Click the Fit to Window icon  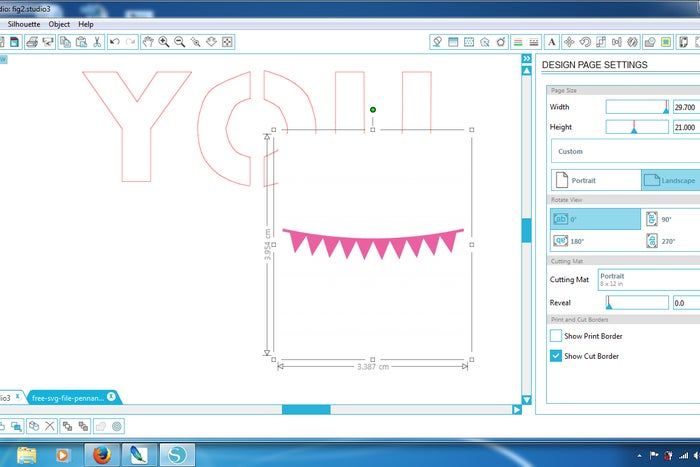pyautogui.click(x=227, y=42)
